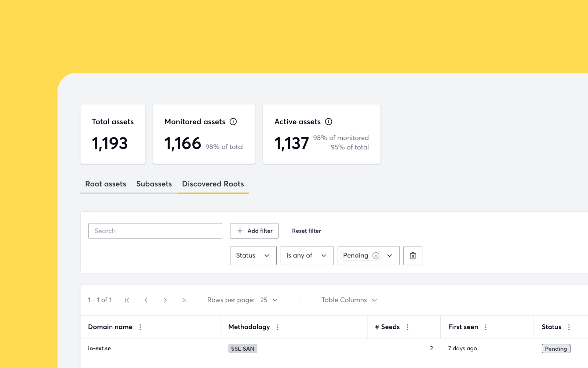588x368 pixels.
Task: Click the Total assets card
Action: coord(113,134)
